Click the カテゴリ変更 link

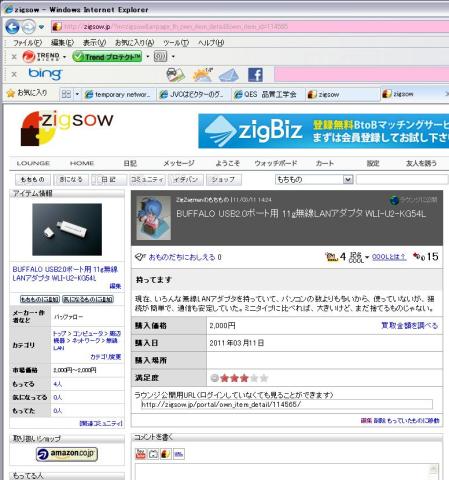[105, 357]
